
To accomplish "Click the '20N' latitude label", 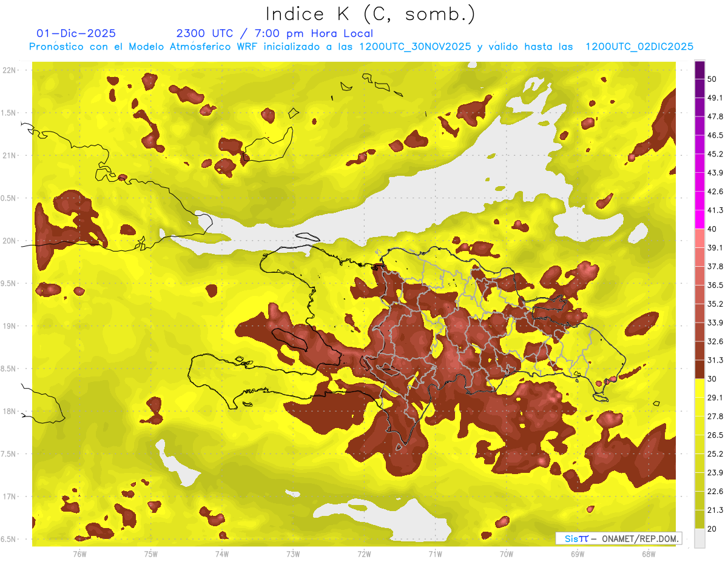I will (9, 241).
